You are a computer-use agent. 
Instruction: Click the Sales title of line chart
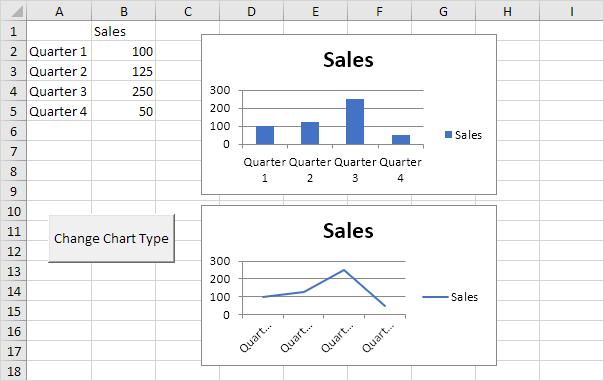348,231
